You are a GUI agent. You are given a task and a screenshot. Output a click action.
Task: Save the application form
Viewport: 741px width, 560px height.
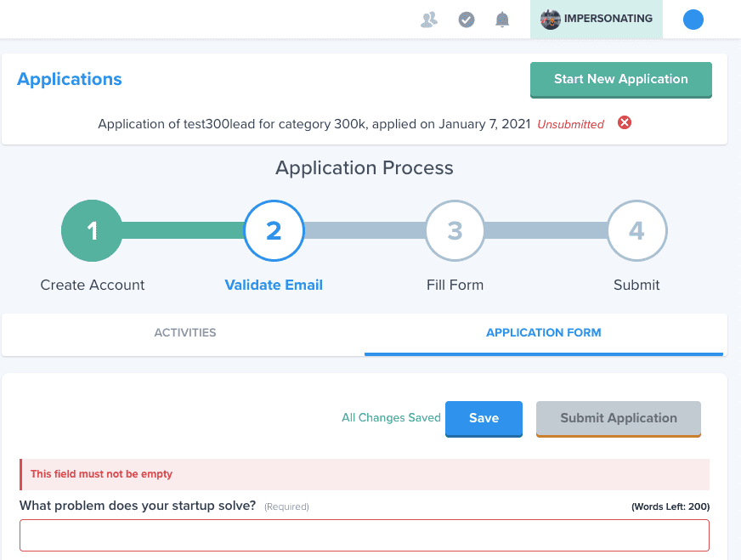coord(484,418)
